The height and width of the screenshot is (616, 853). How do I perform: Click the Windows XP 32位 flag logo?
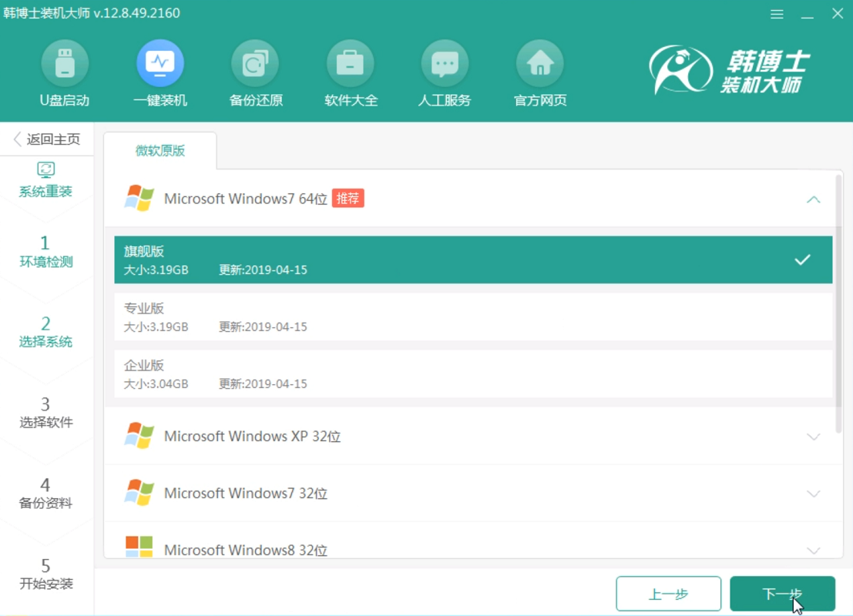coord(139,436)
